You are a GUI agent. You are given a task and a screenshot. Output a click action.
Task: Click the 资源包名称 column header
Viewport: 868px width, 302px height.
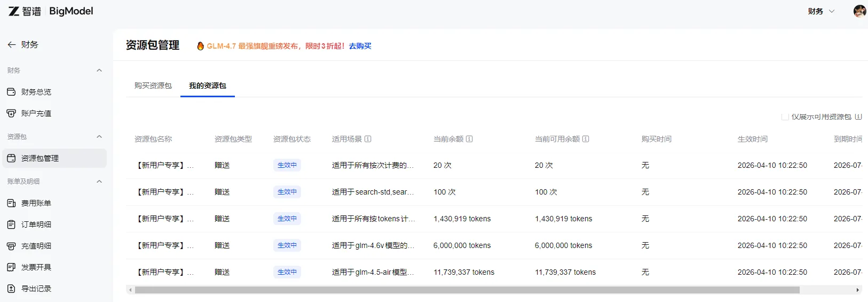(153, 139)
